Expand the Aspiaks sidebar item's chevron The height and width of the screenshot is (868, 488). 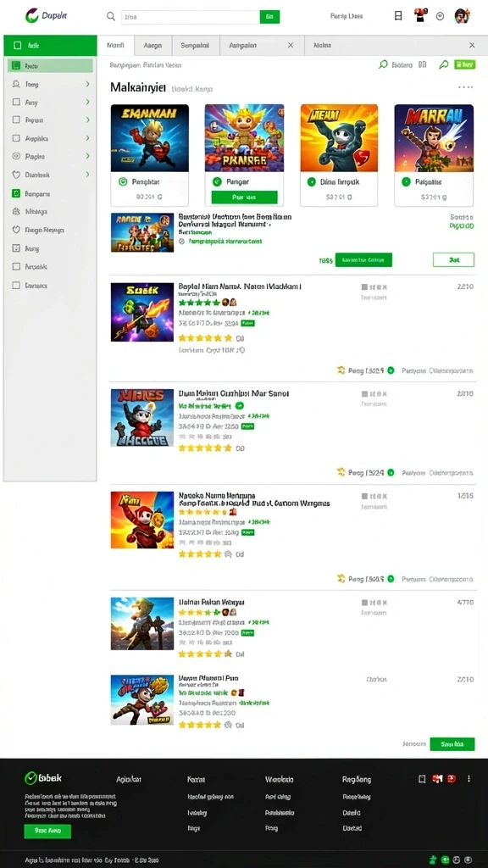[x=87, y=138]
